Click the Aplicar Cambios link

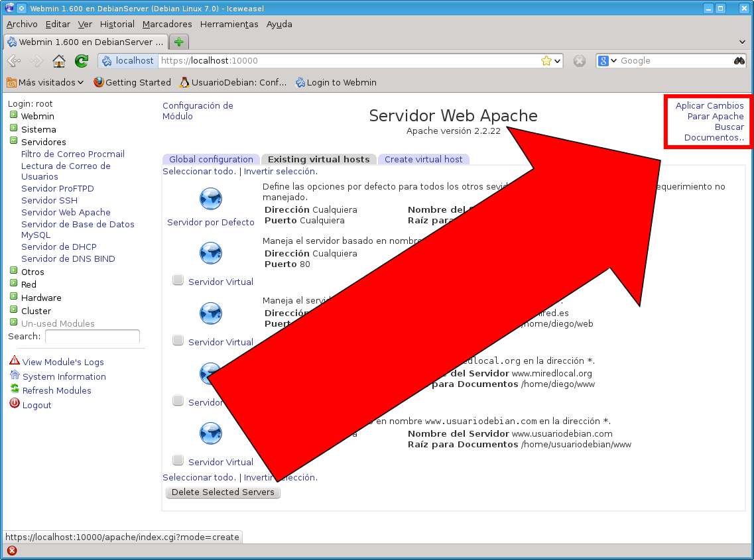[x=708, y=105]
